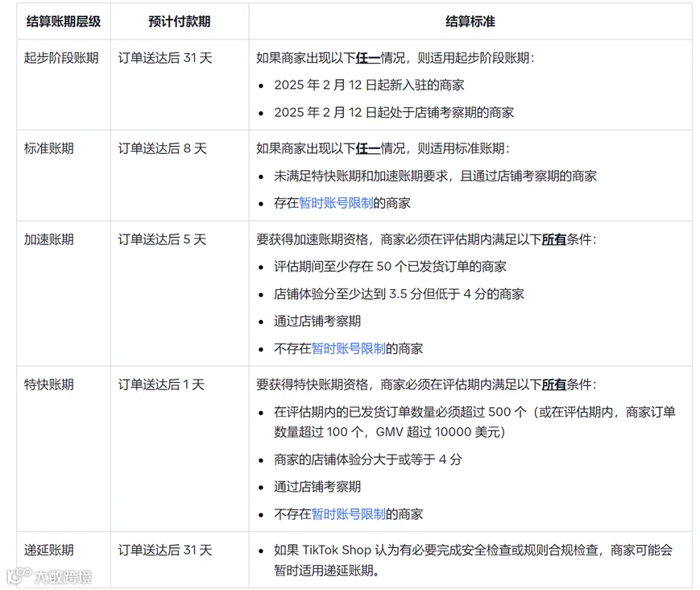Open the 暂时账号限制 link in 加速账期 row

[x=348, y=348]
